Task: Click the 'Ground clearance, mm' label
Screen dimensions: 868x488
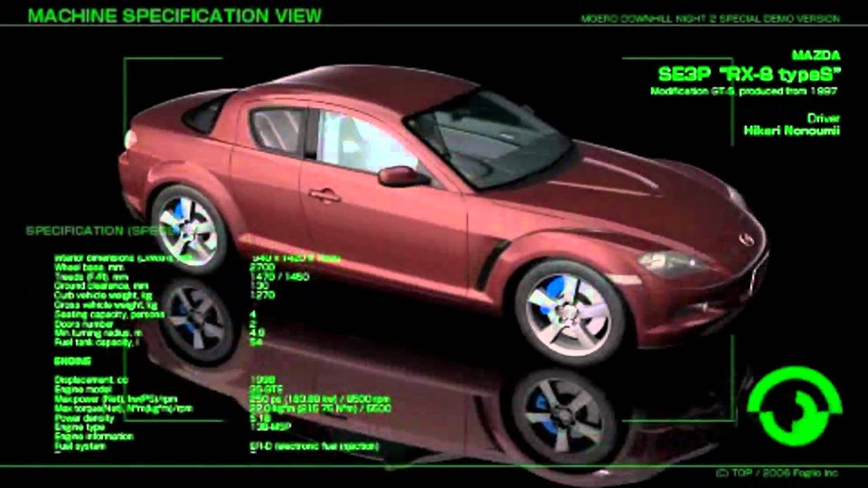Action: click(x=101, y=286)
